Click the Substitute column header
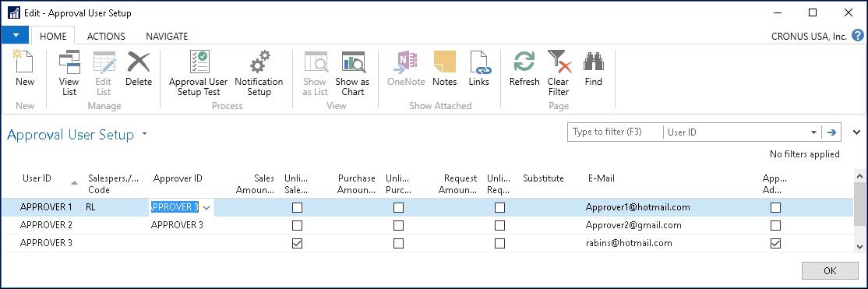The height and width of the screenshot is (289, 868). 543,178
